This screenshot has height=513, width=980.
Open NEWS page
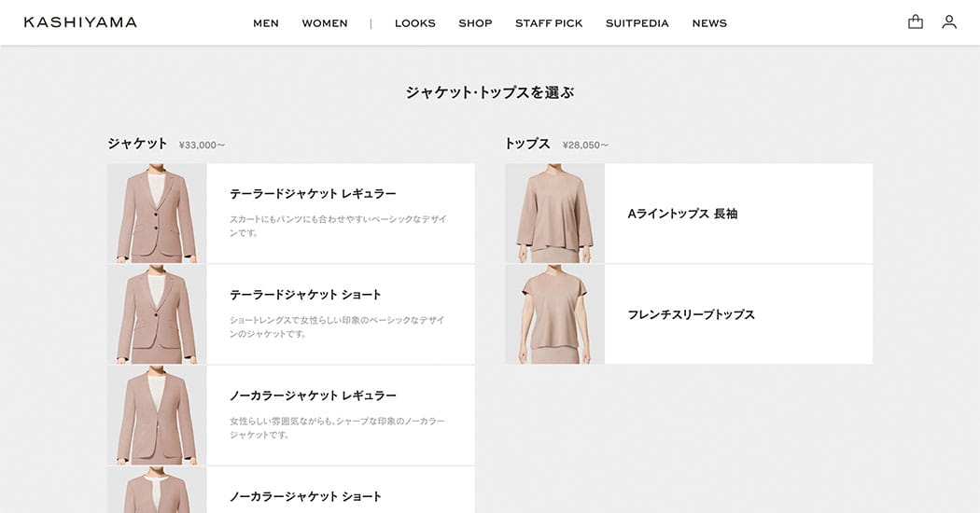tap(709, 23)
